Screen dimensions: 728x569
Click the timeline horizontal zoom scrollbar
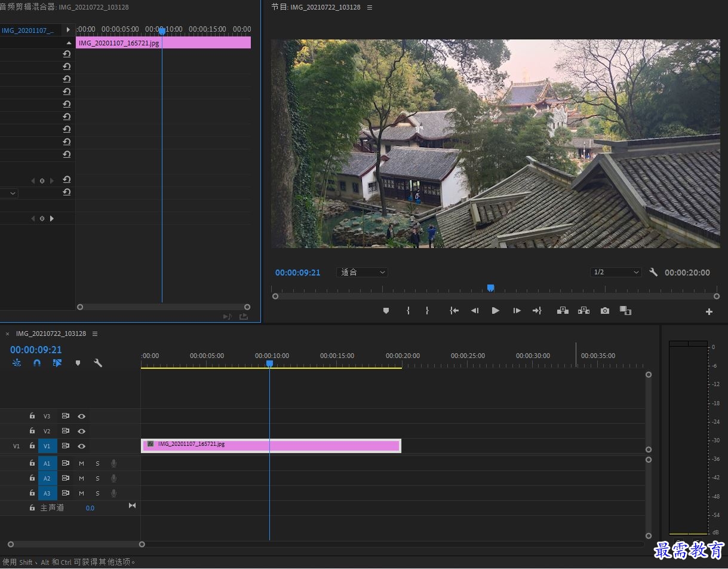pos(76,544)
